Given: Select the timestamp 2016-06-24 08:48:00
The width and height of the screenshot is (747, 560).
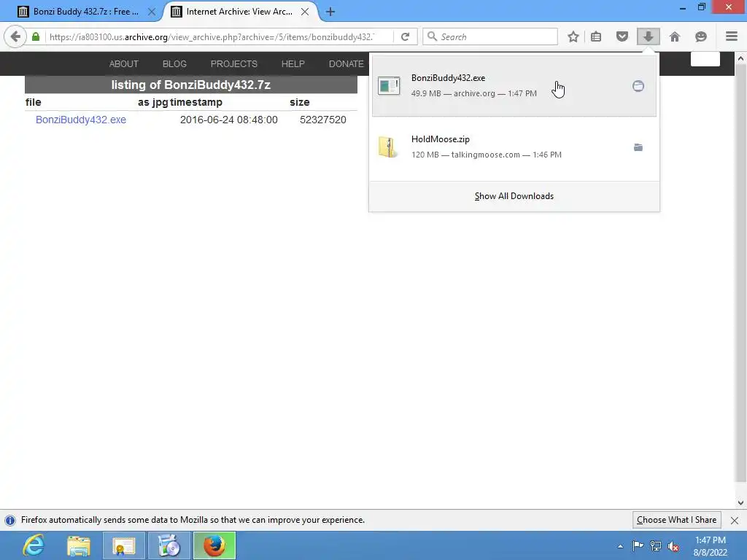Looking at the screenshot, I should 228,120.
